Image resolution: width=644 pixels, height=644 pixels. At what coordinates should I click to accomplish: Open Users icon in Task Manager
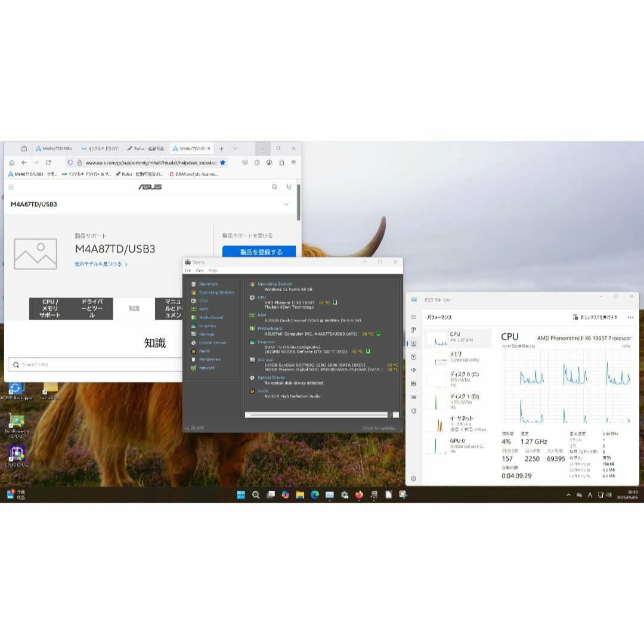(414, 383)
